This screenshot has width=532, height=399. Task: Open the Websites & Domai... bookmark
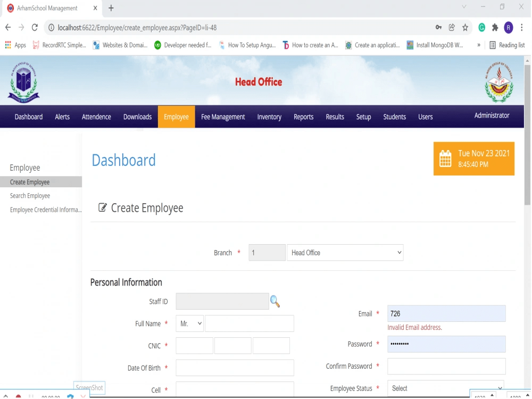(x=120, y=45)
